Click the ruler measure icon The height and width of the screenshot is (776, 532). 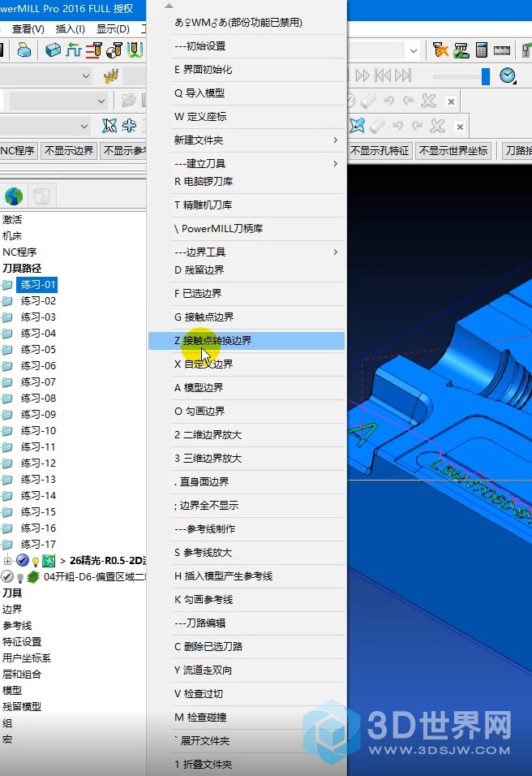(x=502, y=50)
